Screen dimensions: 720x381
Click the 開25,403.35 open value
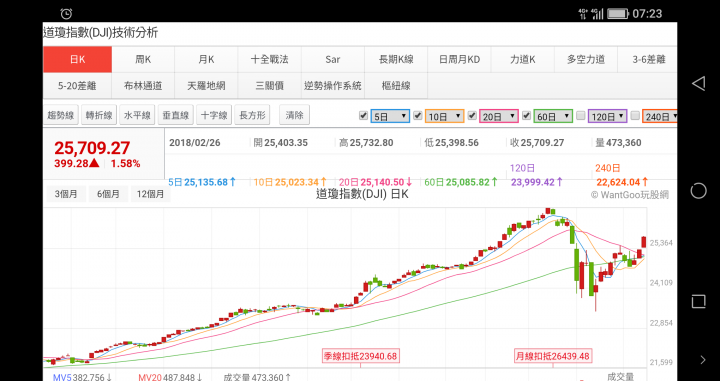coord(281,143)
